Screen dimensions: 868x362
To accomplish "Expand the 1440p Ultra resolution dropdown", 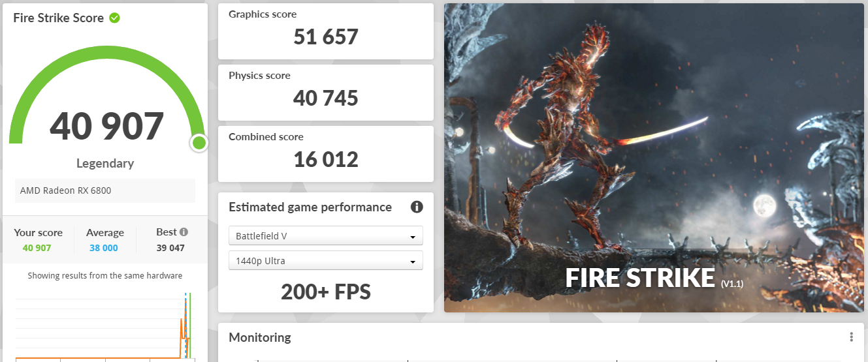I will coord(326,260).
